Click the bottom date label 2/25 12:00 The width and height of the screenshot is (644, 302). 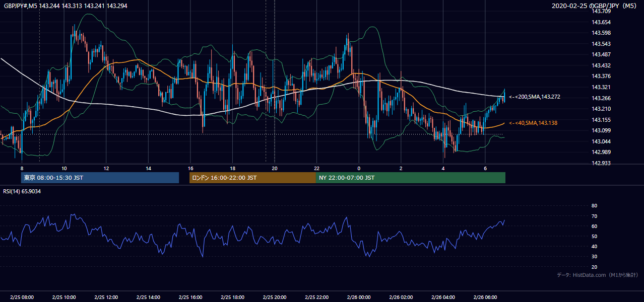tap(106, 297)
